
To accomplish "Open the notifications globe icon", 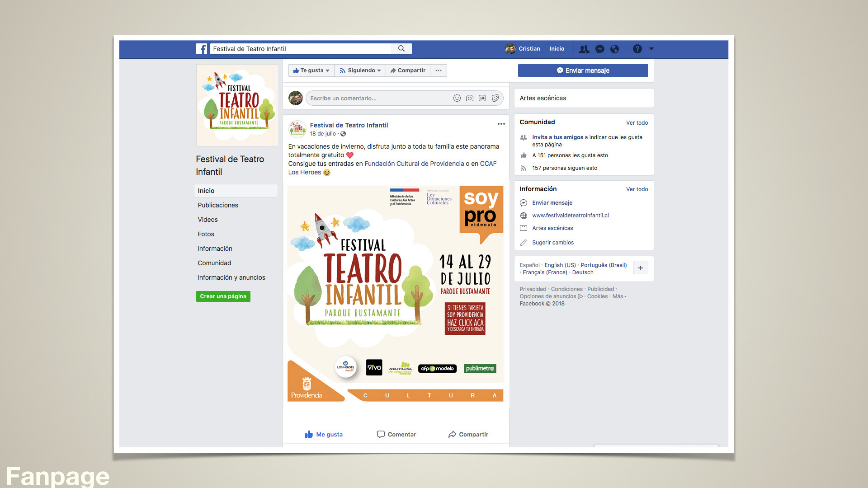I will point(614,49).
